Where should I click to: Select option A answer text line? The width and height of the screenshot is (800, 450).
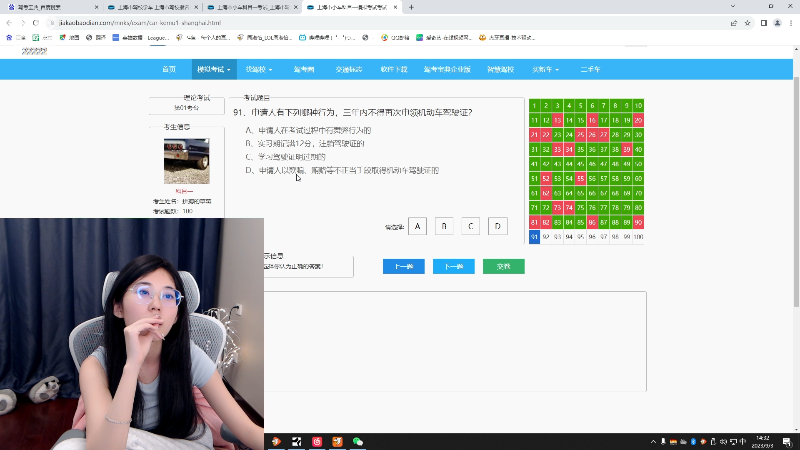[x=308, y=131]
